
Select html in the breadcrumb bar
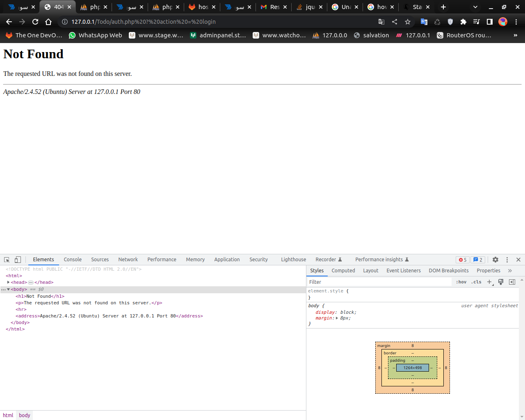tap(8, 415)
